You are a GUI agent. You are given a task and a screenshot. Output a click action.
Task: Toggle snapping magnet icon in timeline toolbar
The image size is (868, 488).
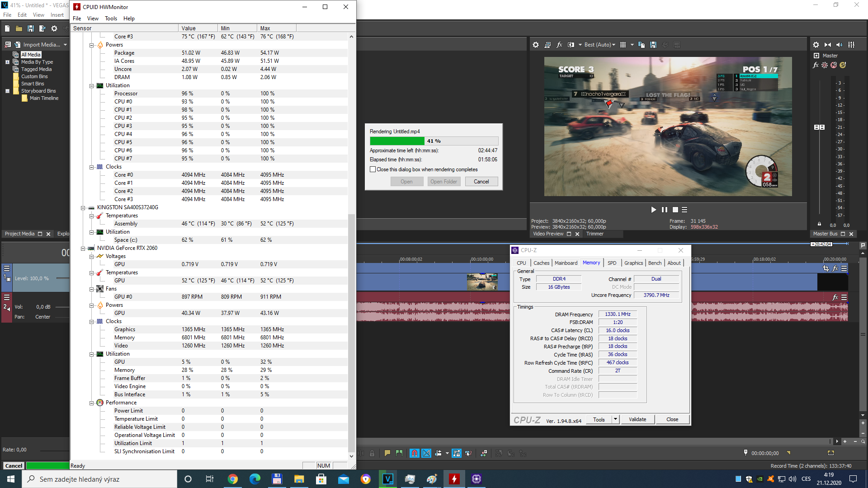(414, 453)
